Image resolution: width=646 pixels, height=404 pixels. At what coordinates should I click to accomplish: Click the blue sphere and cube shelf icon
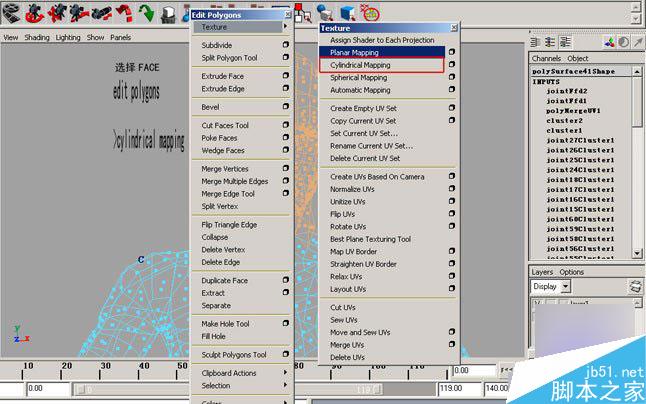click(325, 12)
